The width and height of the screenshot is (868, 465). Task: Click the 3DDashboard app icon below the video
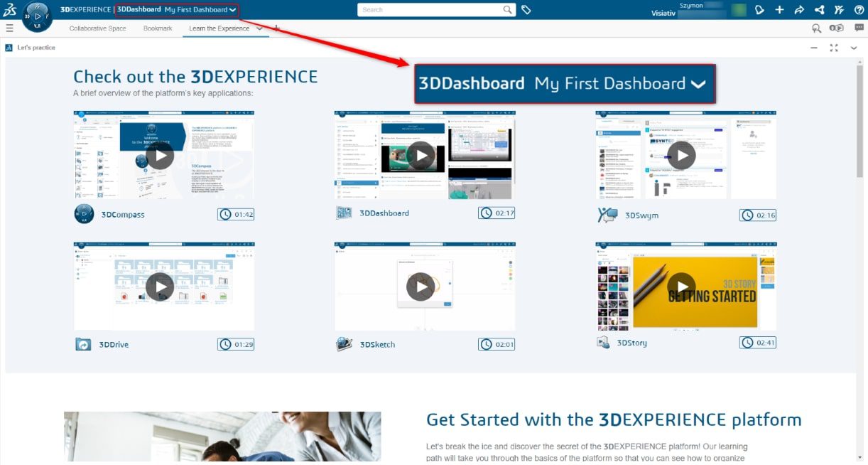(x=345, y=213)
